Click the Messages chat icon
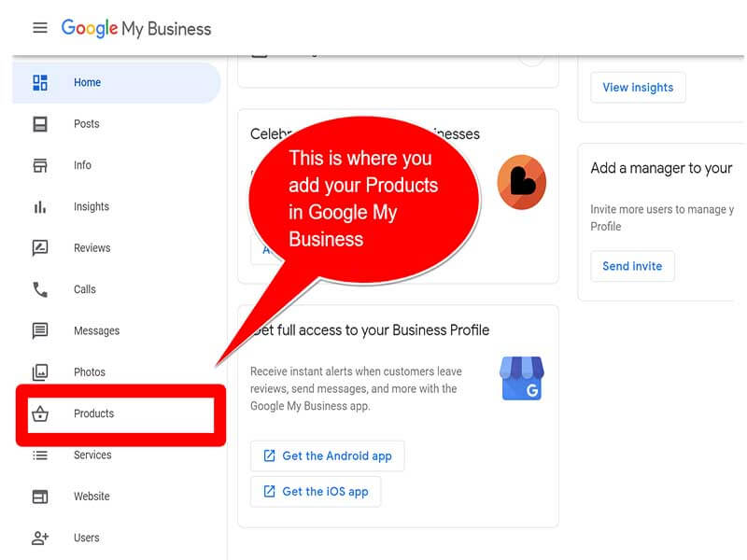Viewport: 747px width, 560px height. tap(40, 330)
